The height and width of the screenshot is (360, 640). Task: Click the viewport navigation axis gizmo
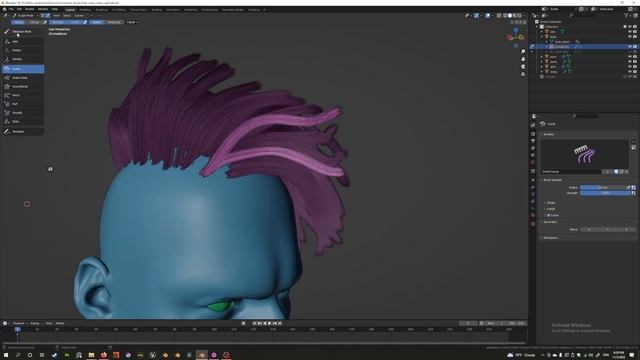tap(516, 37)
